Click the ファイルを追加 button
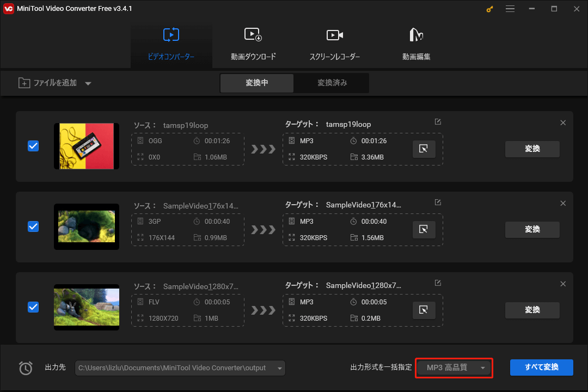This screenshot has width=588, height=392. pyautogui.click(x=47, y=83)
